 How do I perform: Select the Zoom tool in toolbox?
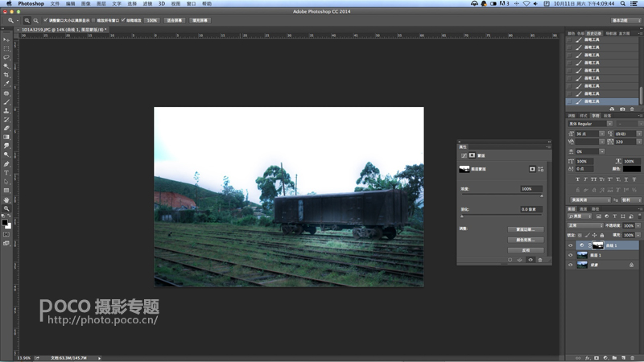[6, 208]
